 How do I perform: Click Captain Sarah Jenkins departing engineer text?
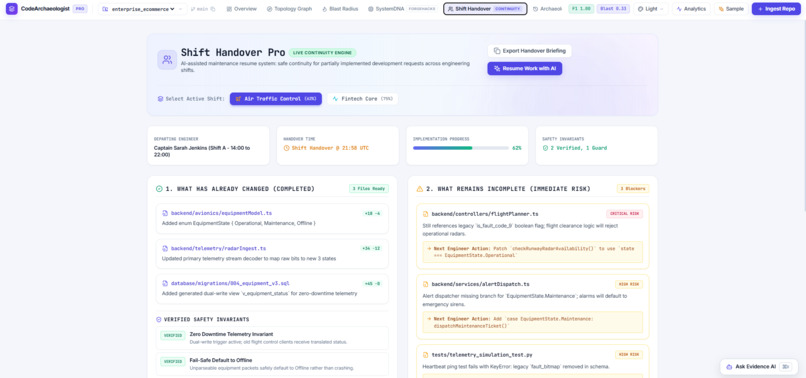click(202, 151)
